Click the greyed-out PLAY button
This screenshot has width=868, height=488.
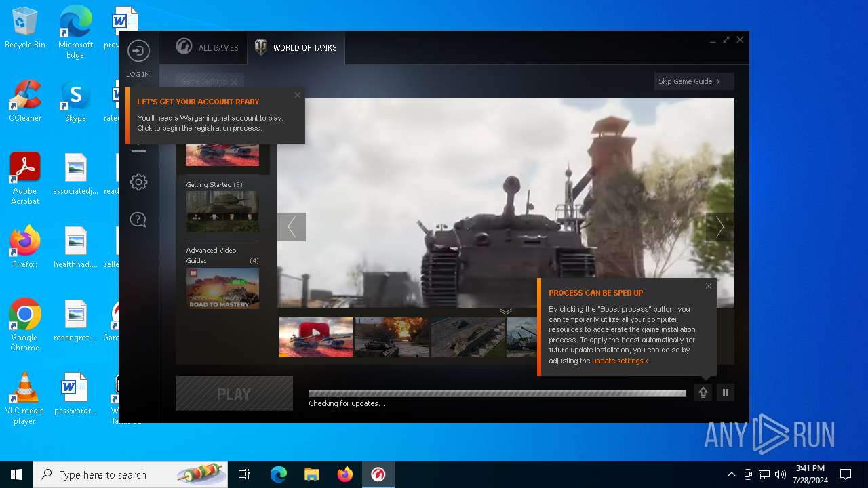coord(234,394)
